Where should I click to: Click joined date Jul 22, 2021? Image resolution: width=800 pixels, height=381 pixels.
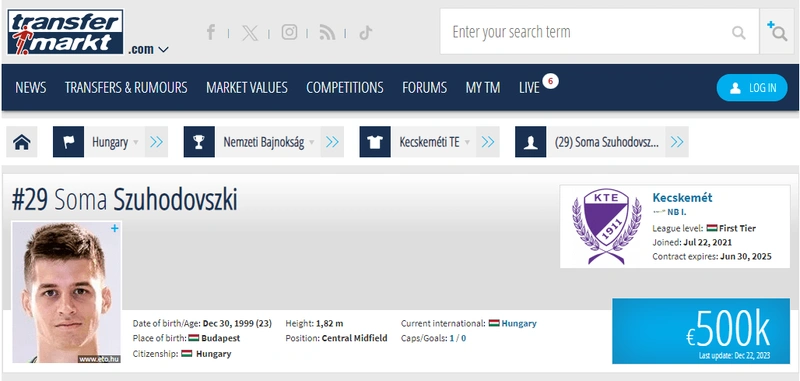(x=708, y=242)
